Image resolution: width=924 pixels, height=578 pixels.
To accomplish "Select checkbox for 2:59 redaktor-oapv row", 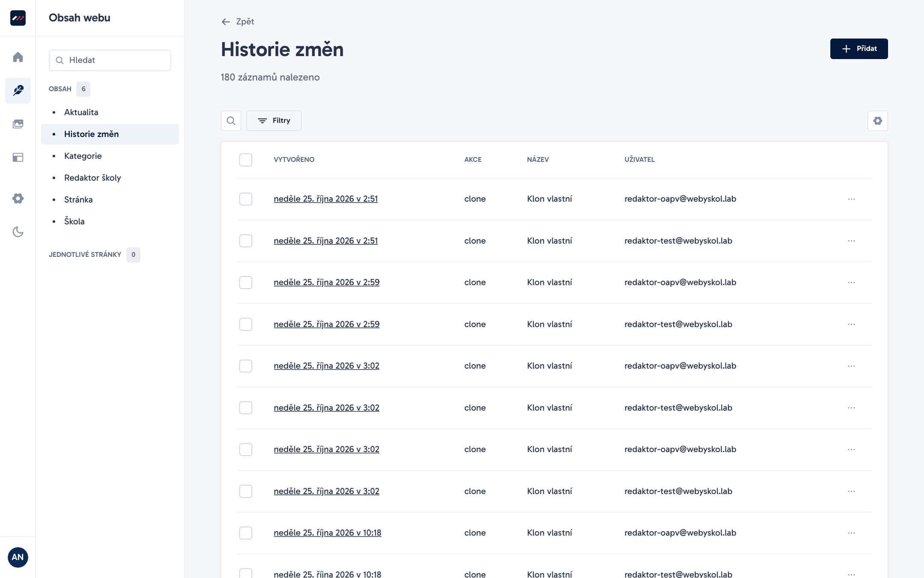I will coord(246,283).
